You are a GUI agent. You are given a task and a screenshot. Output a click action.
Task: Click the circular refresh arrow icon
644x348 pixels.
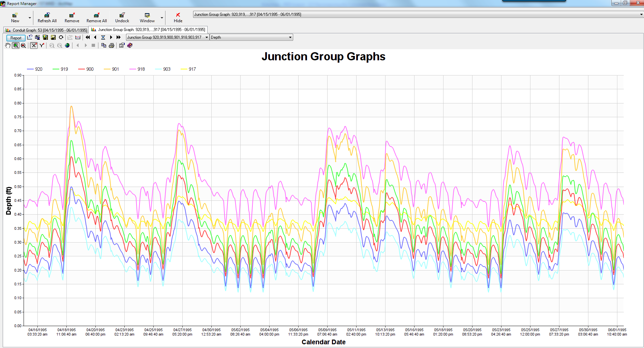coord(61,37)
